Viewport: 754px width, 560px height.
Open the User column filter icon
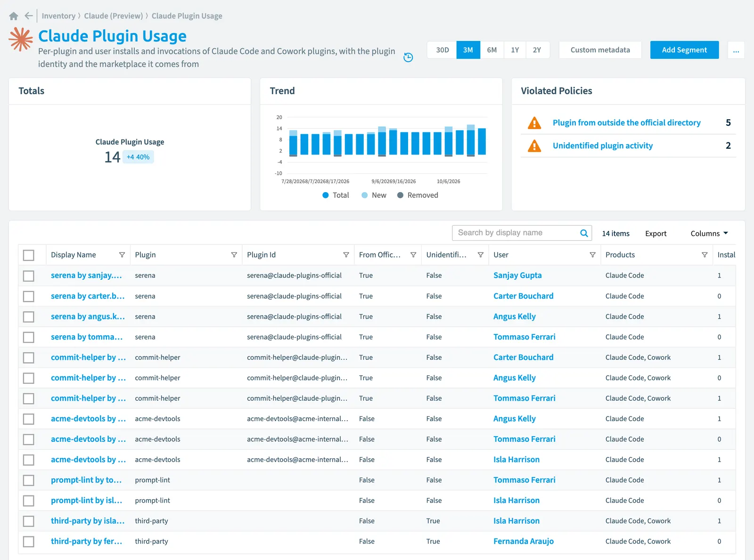pos(592,255)
